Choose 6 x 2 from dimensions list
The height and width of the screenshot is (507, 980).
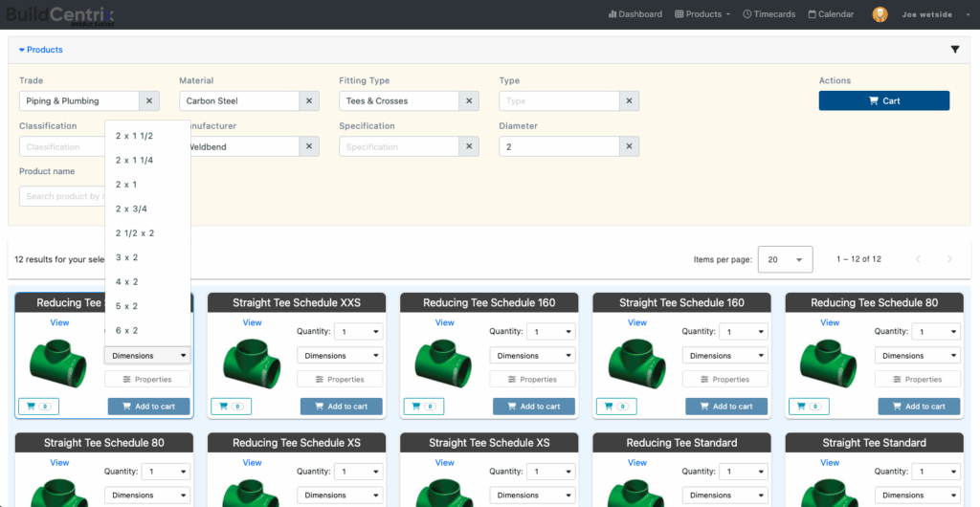click(127, 331)
